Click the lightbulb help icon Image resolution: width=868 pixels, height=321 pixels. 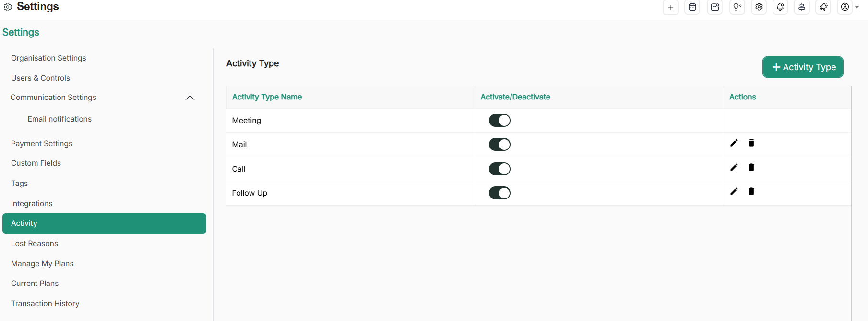click(x=737, y=7)
